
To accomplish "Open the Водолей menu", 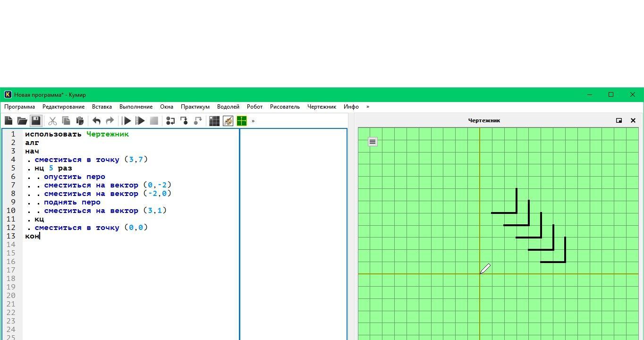I will [x=228, y=107].
